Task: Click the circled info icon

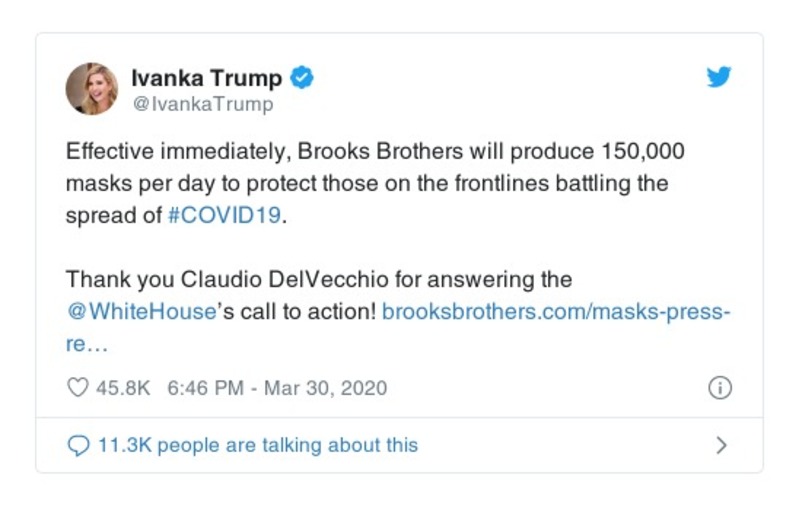Action: pyautogui.click(x=719, y=388)
